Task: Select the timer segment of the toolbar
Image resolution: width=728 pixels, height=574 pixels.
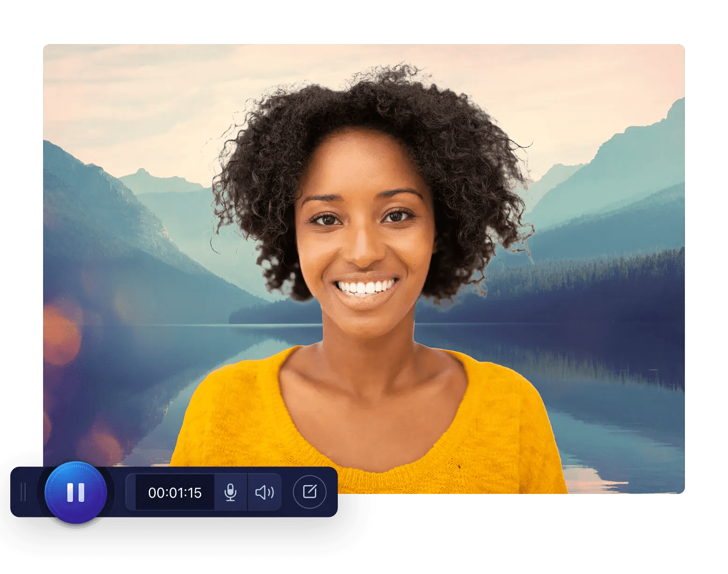Action: pyautogui.click(x=175, y=492)
